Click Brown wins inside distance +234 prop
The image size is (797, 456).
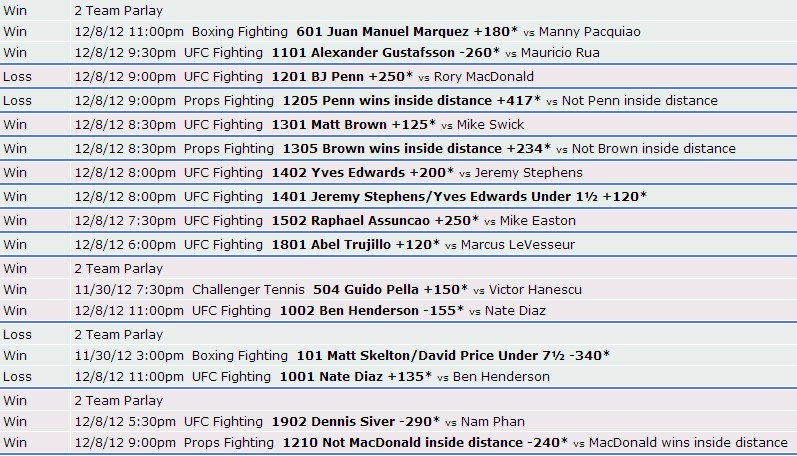click(x=417, y=148)
